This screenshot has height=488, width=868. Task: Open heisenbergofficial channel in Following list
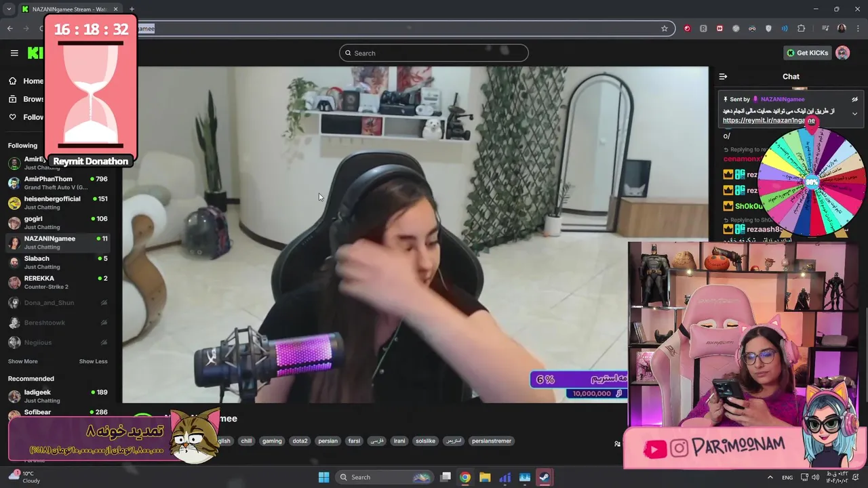pyautogui.click(x=58, y=203)
